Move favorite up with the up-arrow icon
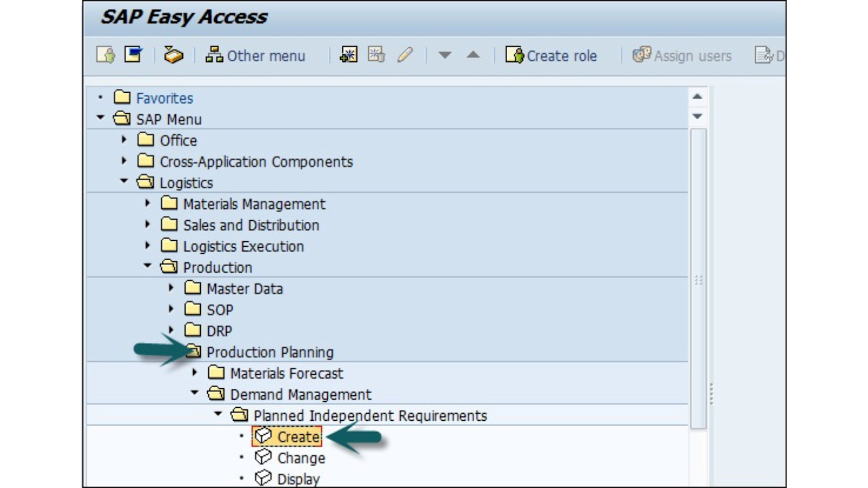The image size is (868, 488). [473, 55]
